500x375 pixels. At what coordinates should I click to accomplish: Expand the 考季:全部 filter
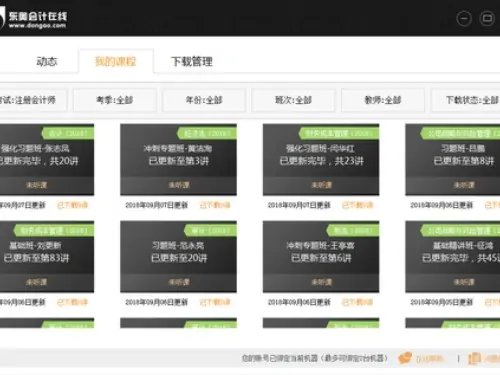115,100
